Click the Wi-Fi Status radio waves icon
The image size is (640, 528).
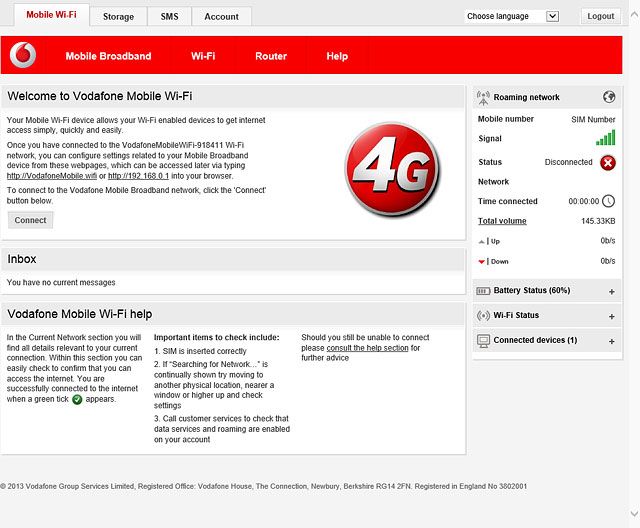coord(483,315)
